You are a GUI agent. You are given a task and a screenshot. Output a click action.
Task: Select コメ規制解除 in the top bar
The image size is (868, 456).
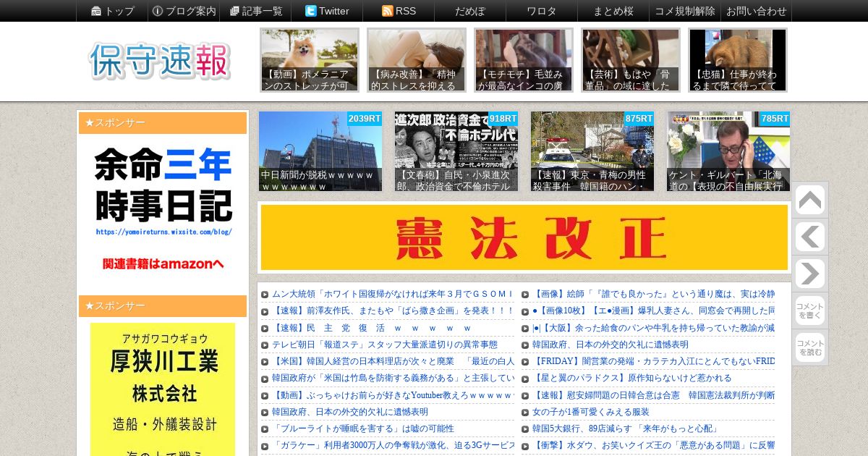(684, 11)
